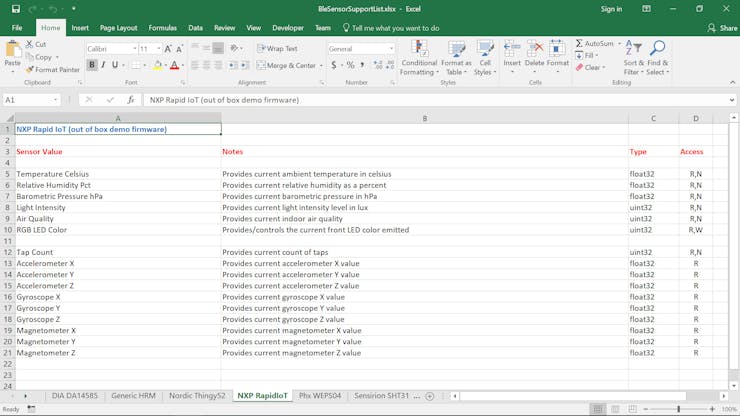The width and height of the screenshot is (740, 416).
Task: Switch to Page Layout view in status bar
Action: click(x=615, y=409)
